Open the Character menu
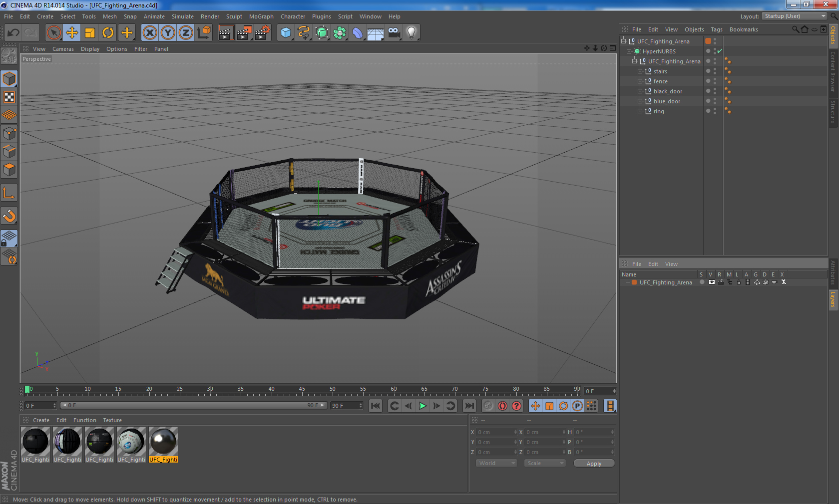The width and height of the screenshot is (839, 504). tap(293, 16)
